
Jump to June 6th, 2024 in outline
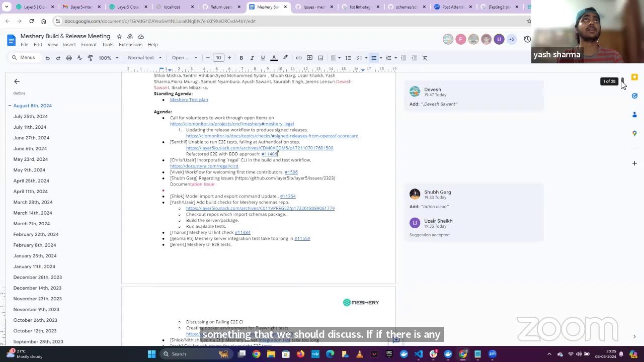[x=30, y=149]
